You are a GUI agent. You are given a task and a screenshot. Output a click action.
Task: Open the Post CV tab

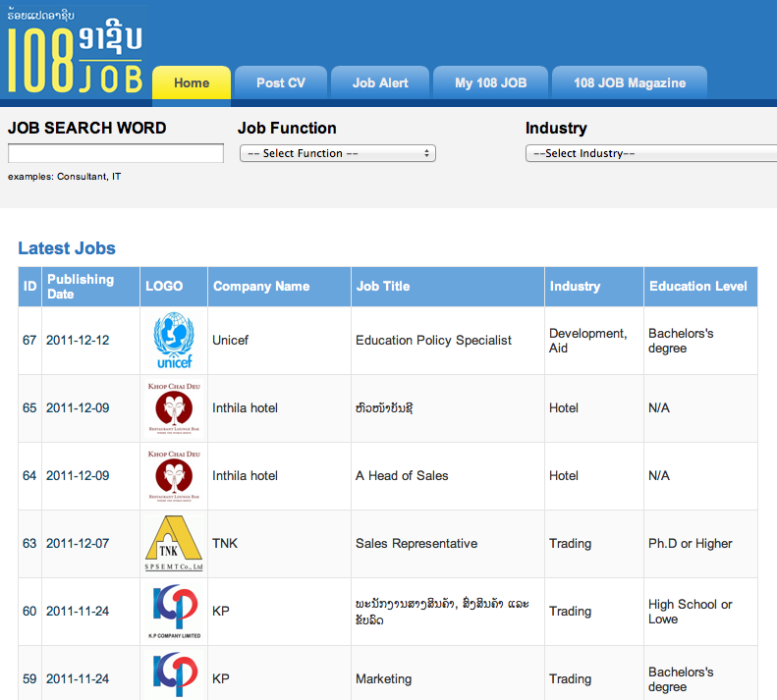tap(281, 82)
